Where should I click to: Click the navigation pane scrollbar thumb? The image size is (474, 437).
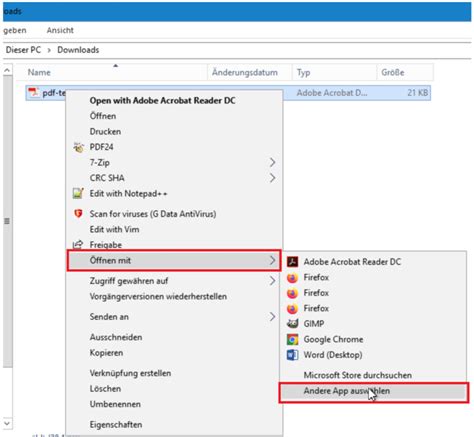[7, 221]
